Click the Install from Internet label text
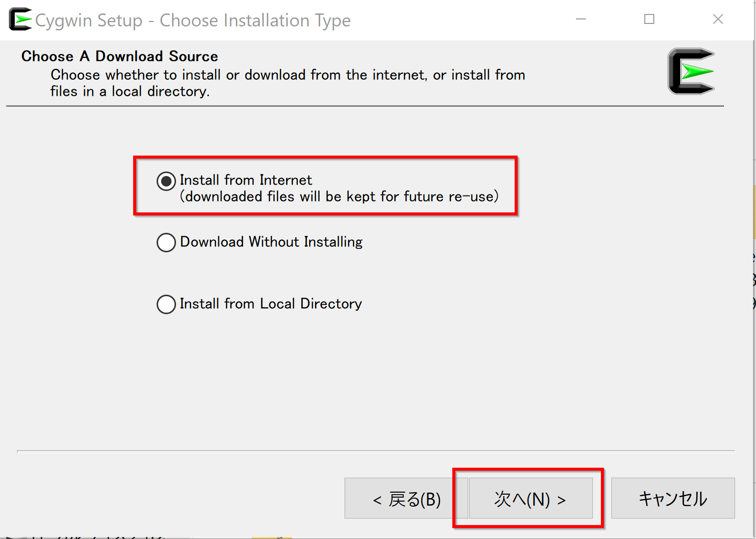Viewport: 756px width, 539px height. (246, 180)
